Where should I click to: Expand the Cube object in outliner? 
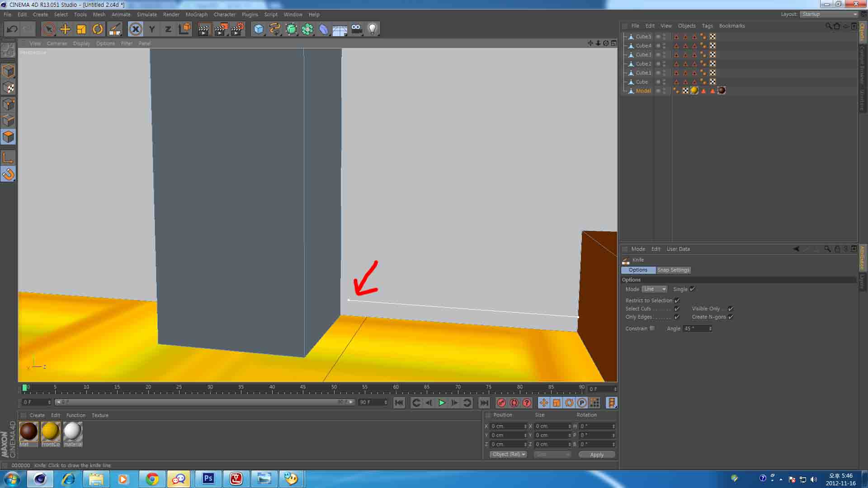(626, 81)
